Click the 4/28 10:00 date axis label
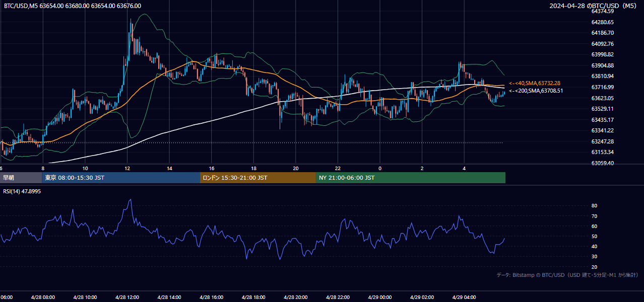 pyautogui.click(x=85, y=297)
